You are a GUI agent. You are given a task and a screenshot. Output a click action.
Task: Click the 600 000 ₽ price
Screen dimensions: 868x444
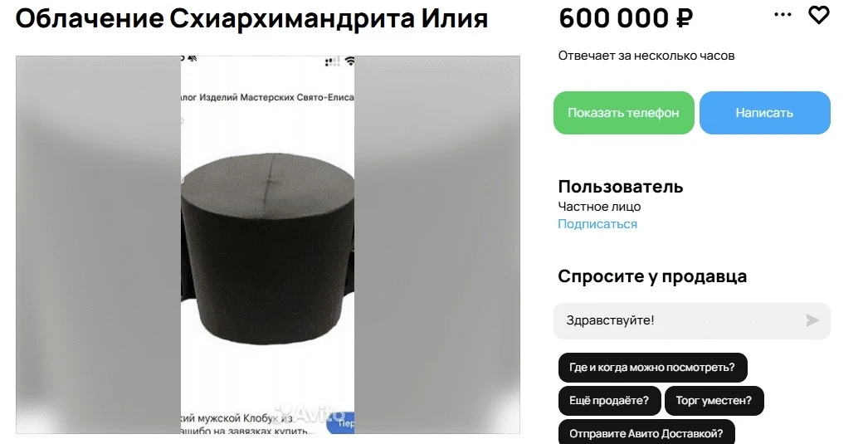click(x=626, y=18)
